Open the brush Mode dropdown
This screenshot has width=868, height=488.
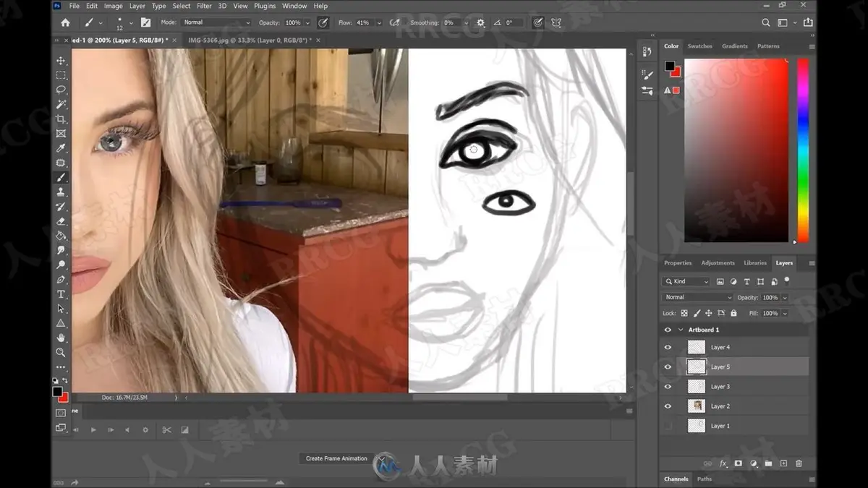point(216,22)
